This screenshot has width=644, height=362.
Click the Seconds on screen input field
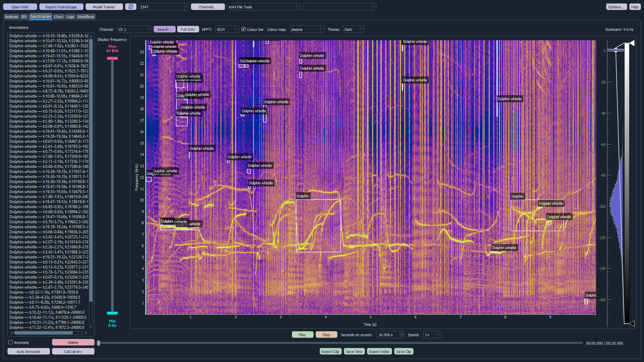(x=388, y=335)
